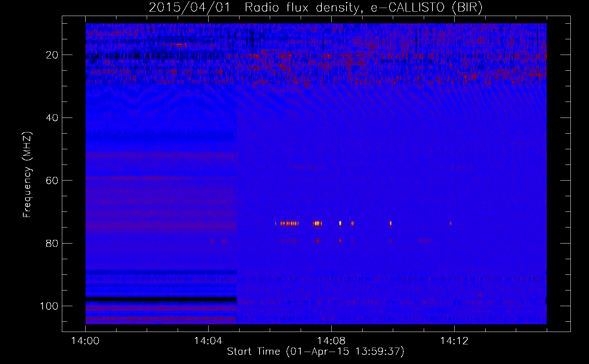Click the black horizontal band just above 100 MHz
The width and height of the screenshot is (589, 364).
(x=161, y=299)
